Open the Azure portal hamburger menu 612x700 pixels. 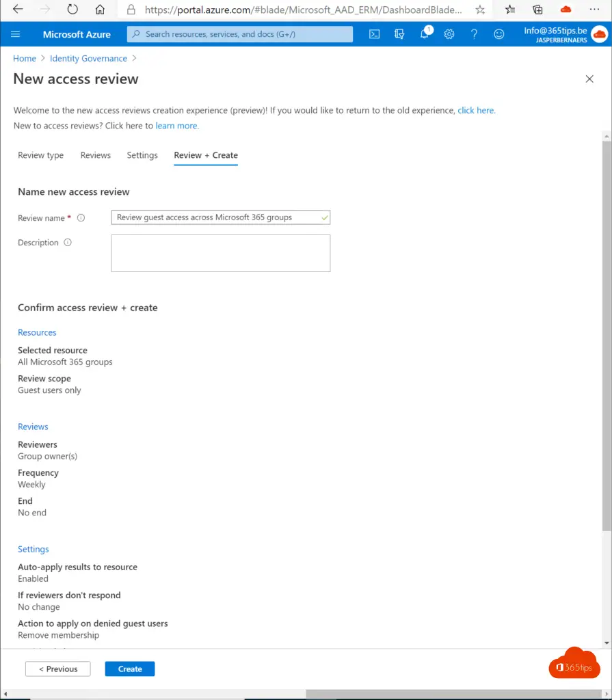(x=16, y=34)
